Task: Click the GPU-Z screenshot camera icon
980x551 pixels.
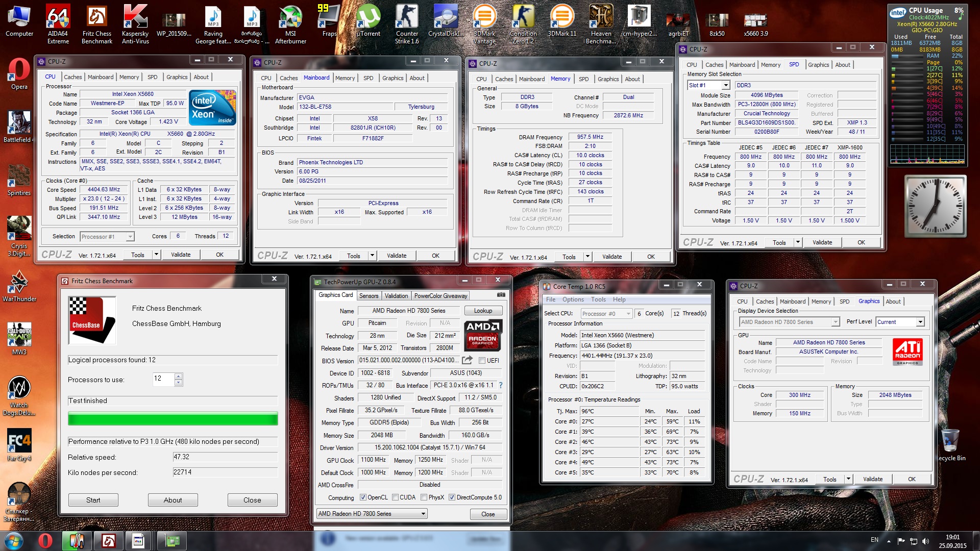Action: [x=501, y=295]
